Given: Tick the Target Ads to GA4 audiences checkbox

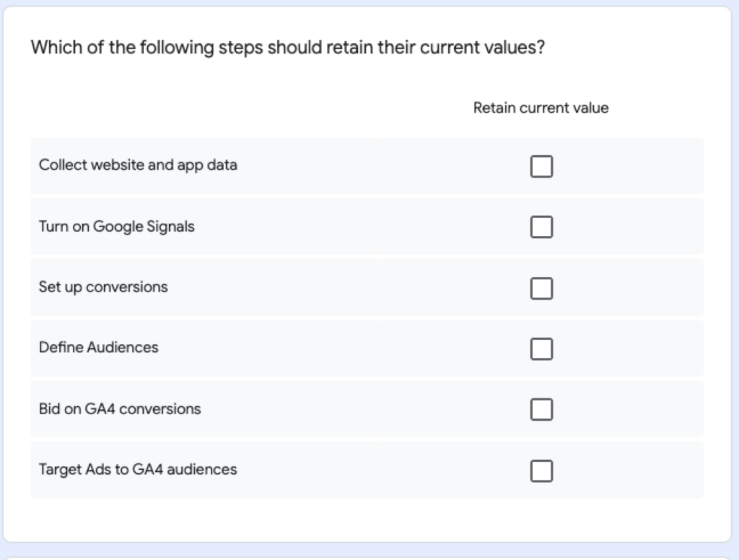Looking at the screenshot, I should 541,471.
